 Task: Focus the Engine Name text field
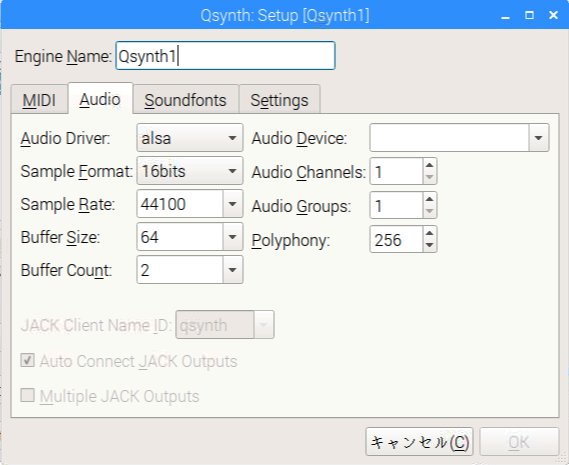click(225, 56)
